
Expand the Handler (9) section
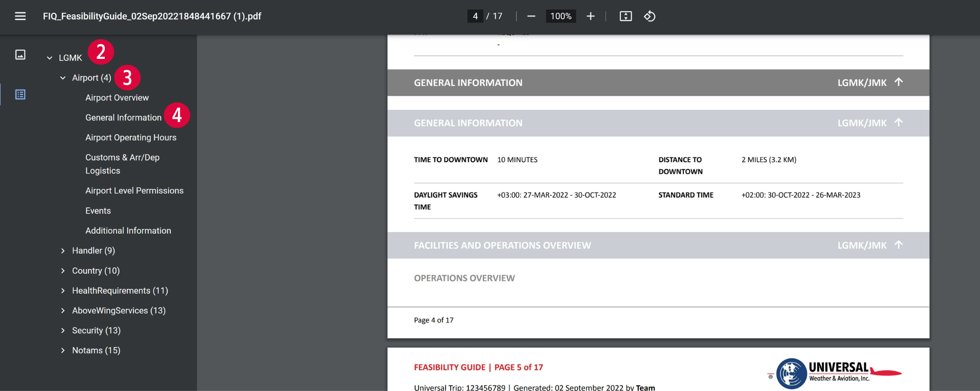coord(63,251)
